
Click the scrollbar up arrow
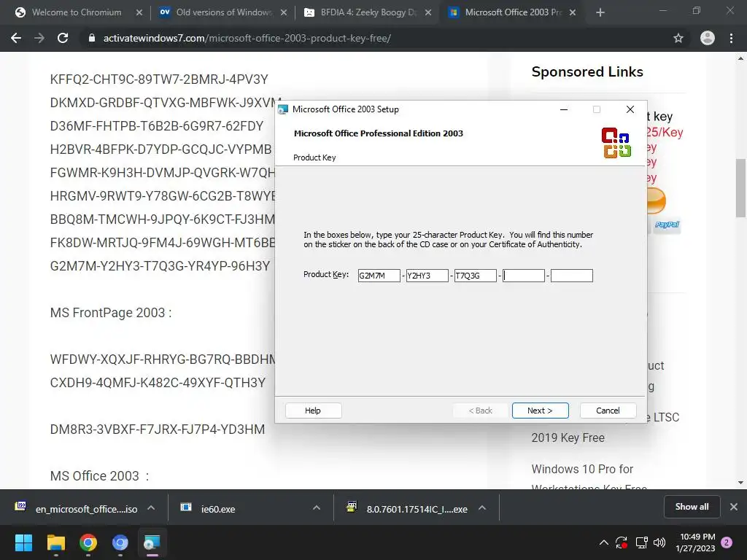[x=740, y=58]
